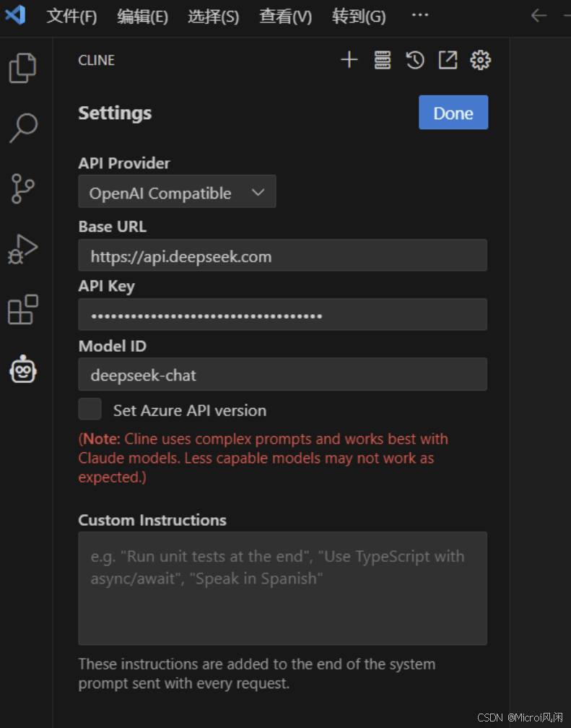Click the 'Set Azure API version' label
Image resolution: width=571 pixels, height=728 pixels.
coord(190,410)
